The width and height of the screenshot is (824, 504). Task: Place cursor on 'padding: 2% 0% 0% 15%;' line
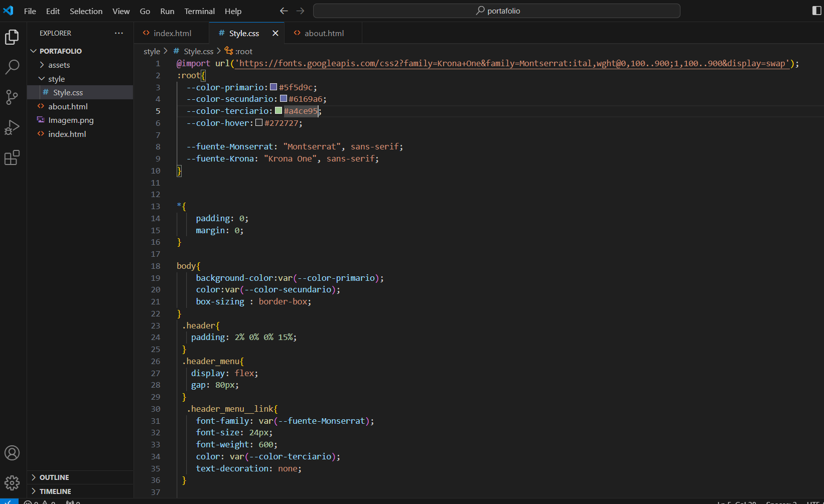pos(244,337)
